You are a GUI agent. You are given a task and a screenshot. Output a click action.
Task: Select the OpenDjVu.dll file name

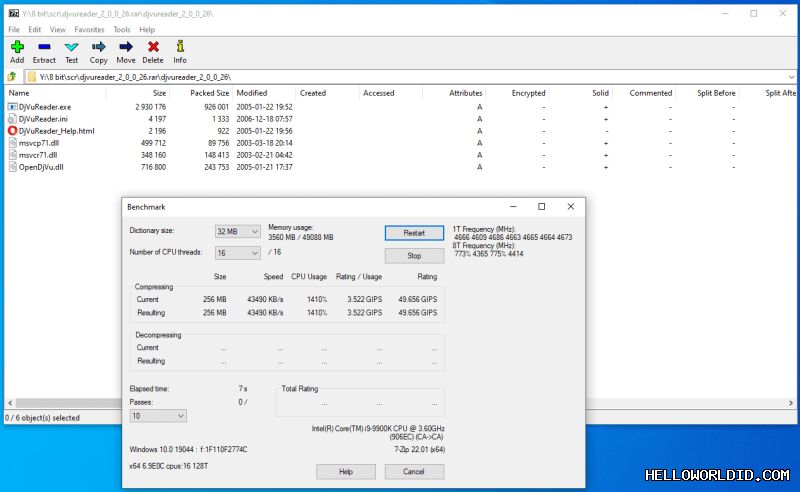41,167
